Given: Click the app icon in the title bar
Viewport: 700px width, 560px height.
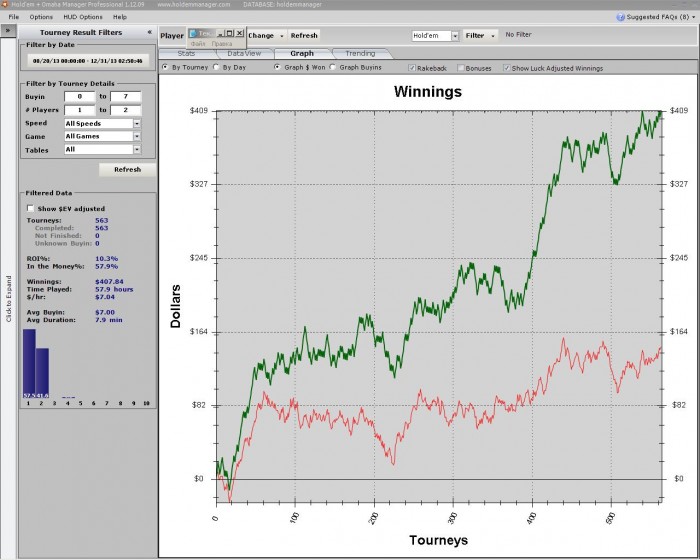Looking at the screenshot, I should pos(4,4).
